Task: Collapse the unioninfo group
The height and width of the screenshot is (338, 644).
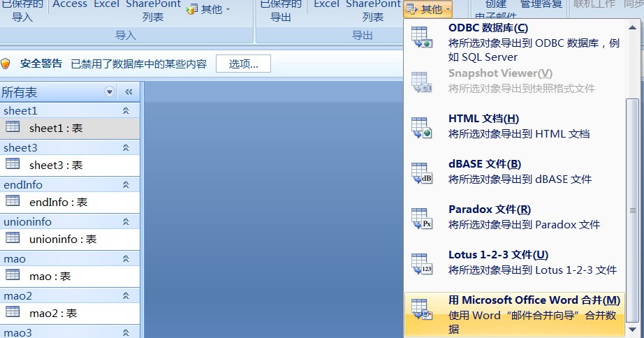Action: [126, 222]
